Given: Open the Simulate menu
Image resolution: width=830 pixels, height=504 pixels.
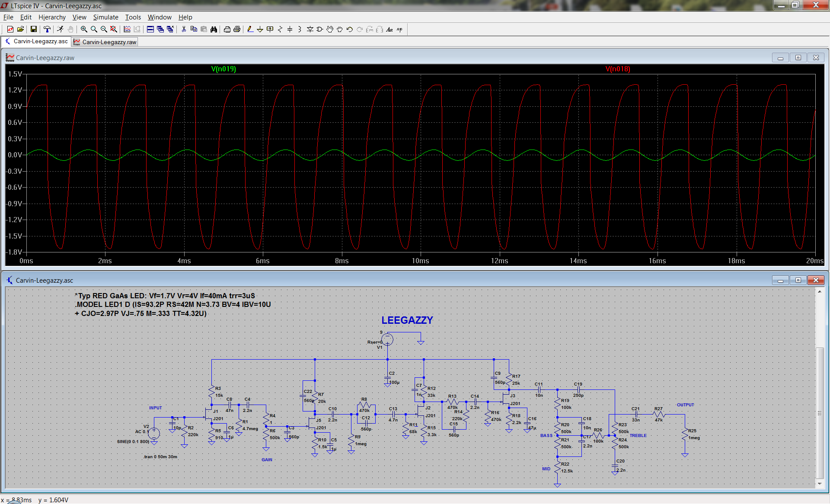Looking at the screenshot, I should 105,17.
